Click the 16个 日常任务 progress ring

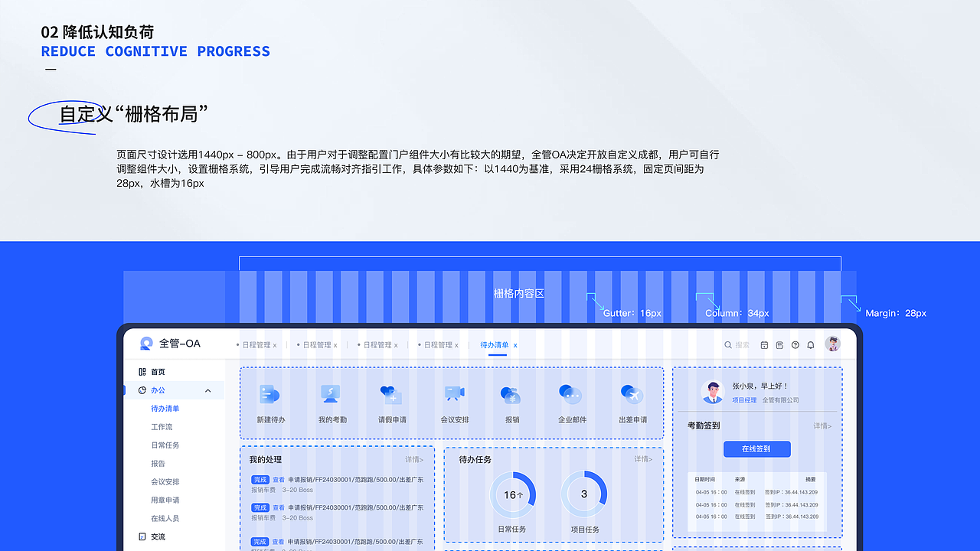(x=513, y=494)
